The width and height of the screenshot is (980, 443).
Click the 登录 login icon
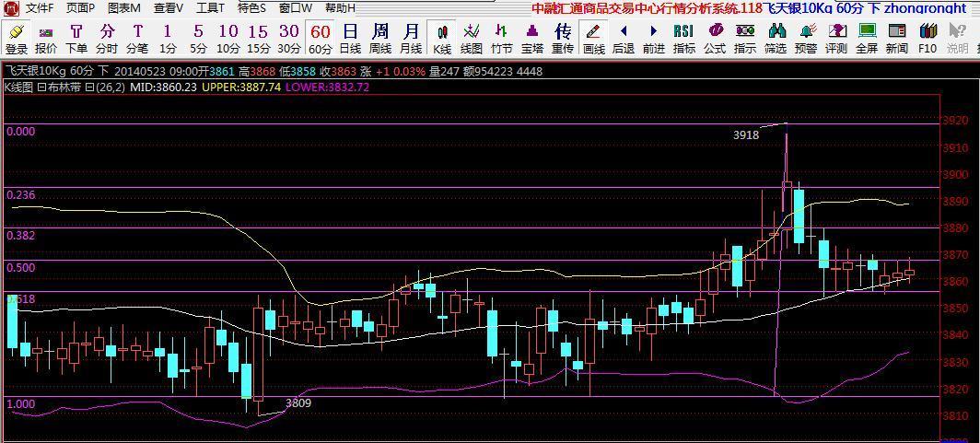coord(16,38)
